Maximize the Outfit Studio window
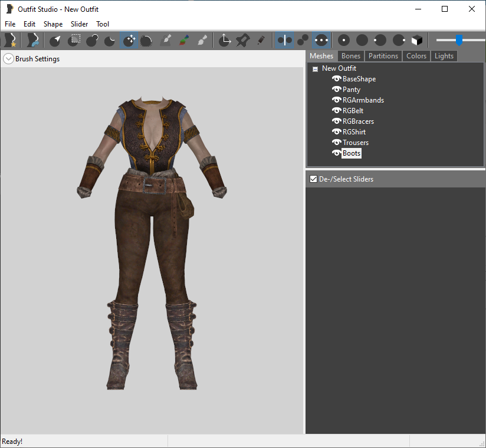This screenshot has width=486, height=448. pyautogui.click(x=445, y=9)
